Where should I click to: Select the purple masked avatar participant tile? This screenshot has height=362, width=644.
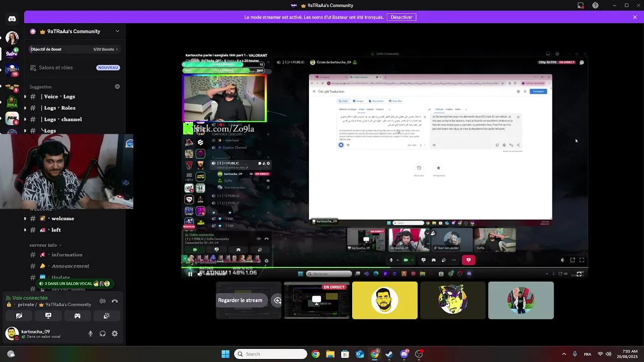coord(453,301)
